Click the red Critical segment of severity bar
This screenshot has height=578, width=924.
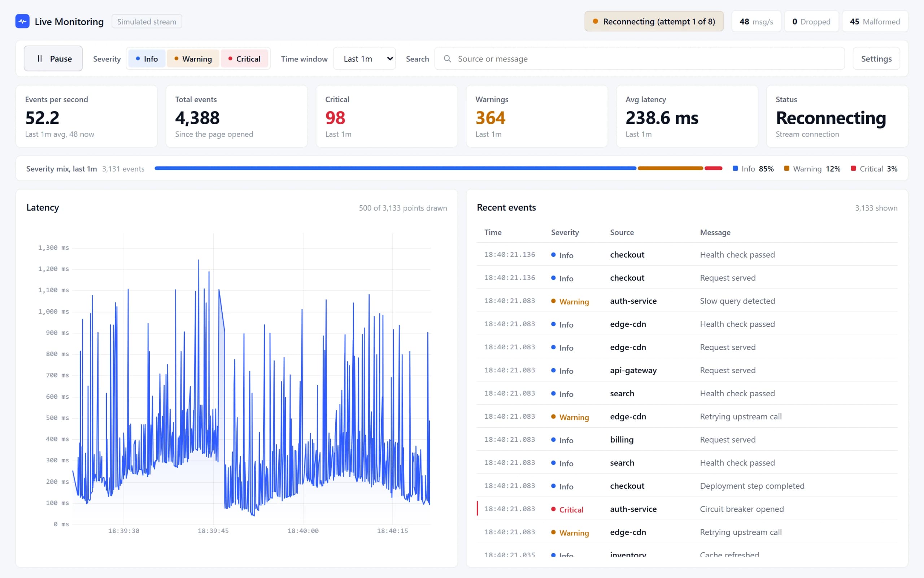[713, 168]
